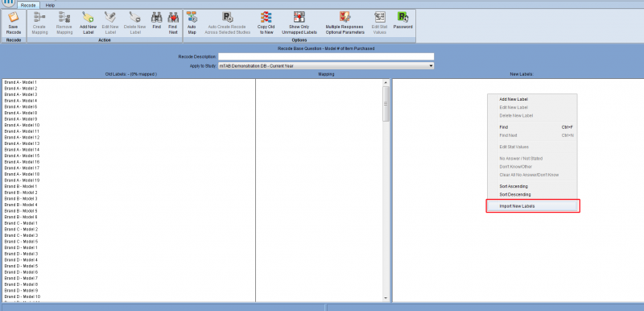Viewport: 644px width, 311px height.
Task: Select old label Brand A - Model 14
Action: tap(22, 150)
